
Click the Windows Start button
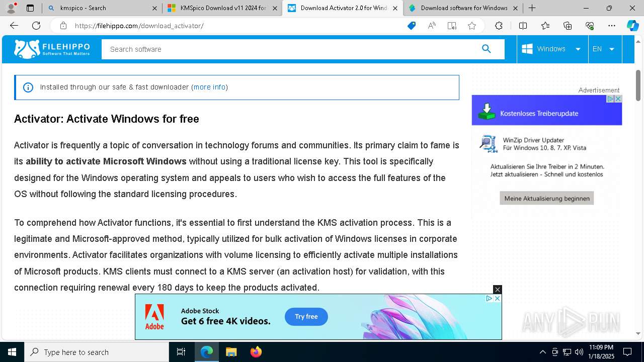pyautogui.click(x=12, y=352)
